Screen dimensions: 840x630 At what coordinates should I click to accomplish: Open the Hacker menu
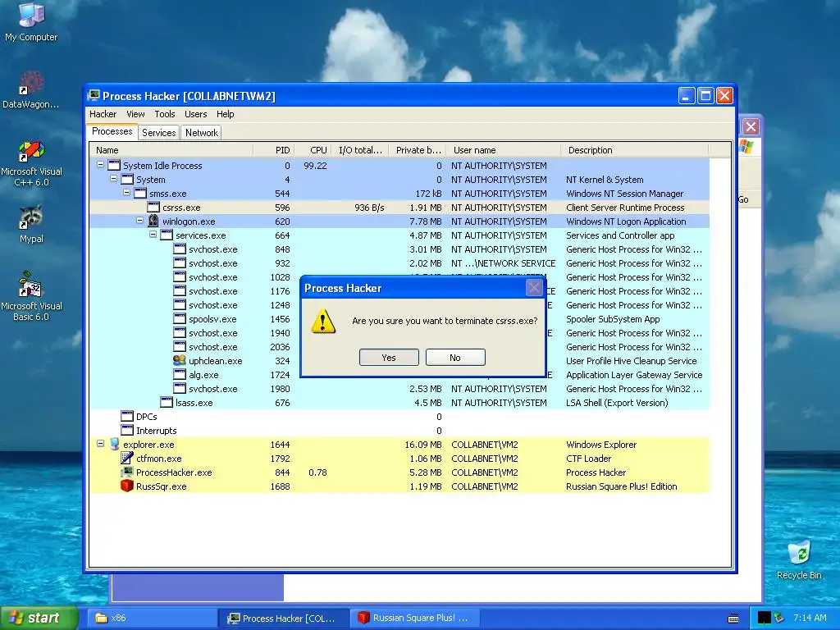pos(103,114)
